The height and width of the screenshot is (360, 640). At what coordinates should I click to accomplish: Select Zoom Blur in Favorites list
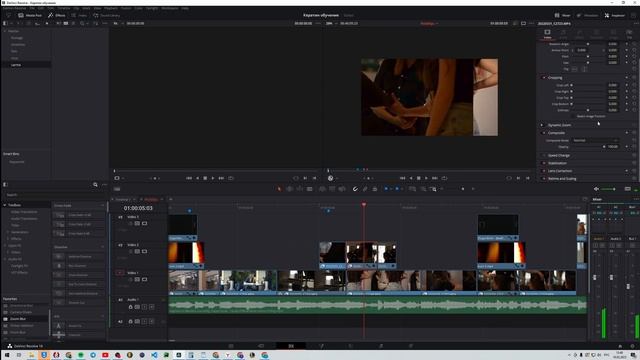tap(18, 319)
